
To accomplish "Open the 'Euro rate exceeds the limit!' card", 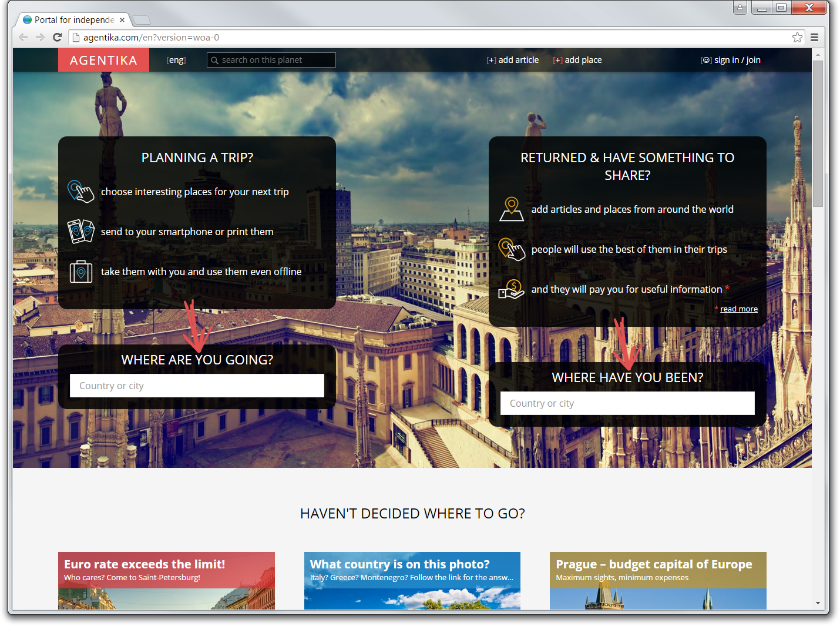I will [x=166, y=581].
